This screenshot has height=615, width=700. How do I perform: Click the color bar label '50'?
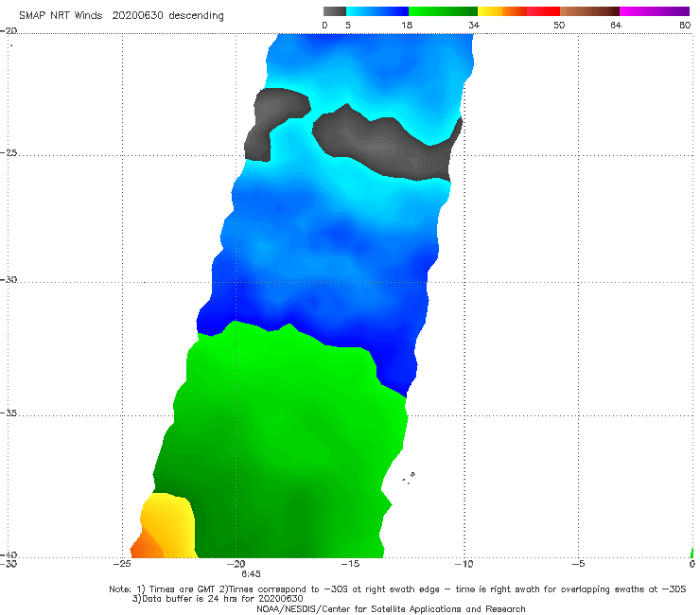tap(559, 26)
